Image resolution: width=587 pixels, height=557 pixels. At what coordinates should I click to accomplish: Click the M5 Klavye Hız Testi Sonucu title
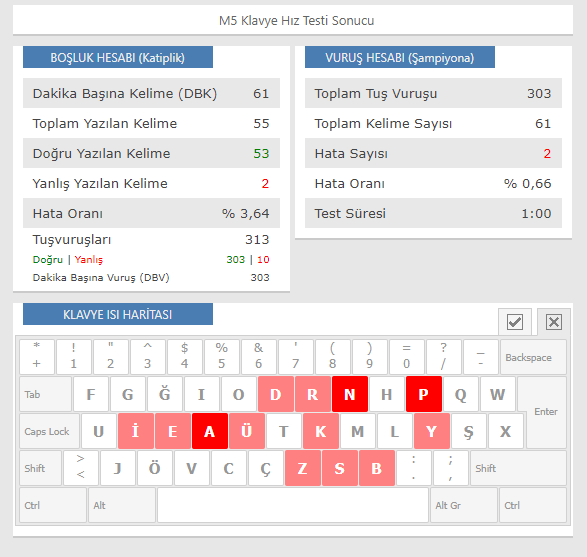point(296,21)
